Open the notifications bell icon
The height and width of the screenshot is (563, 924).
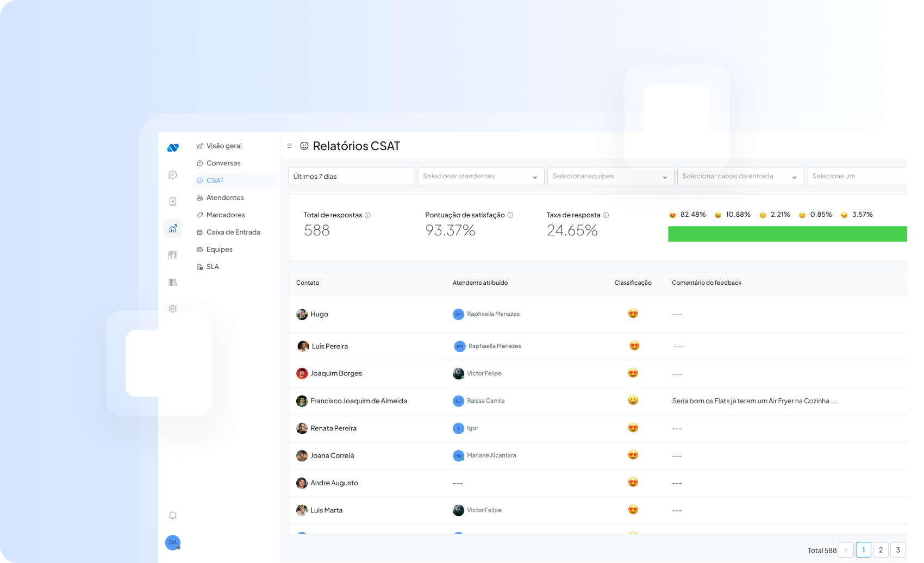[x=173, y=515]
